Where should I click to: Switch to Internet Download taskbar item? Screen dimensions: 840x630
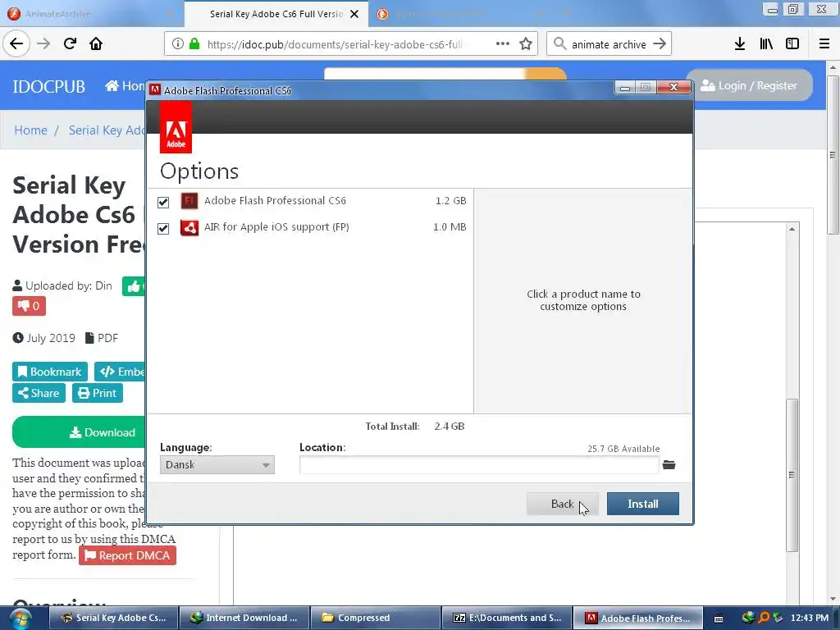coord(244,619)
